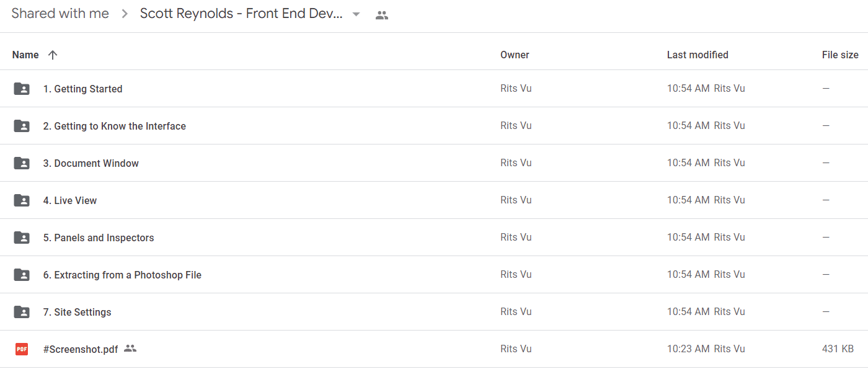Click the 7. Site Settings folder icon
The width and height of the screenshot is (868, 369).
[22, 312]
